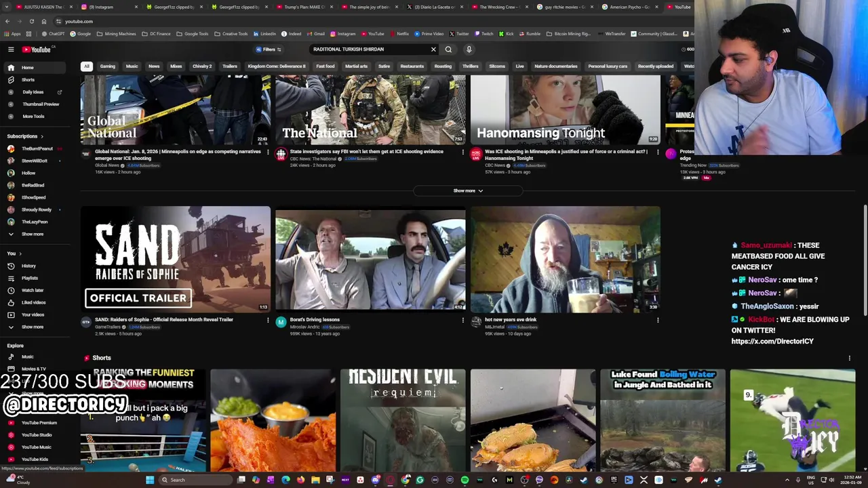The image size is (868, 488).
Task: Toggle the Filters button beside search
Action: 269,49
